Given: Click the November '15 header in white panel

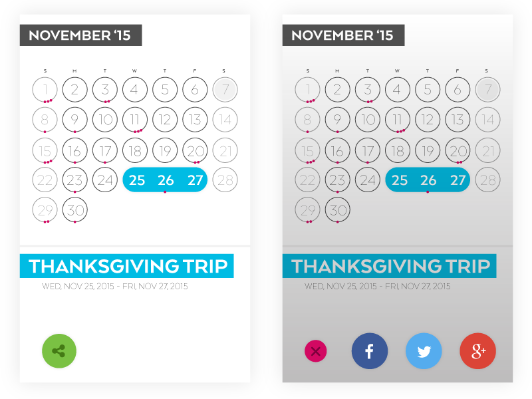Looking at the screenshot, I should [80, 35].
